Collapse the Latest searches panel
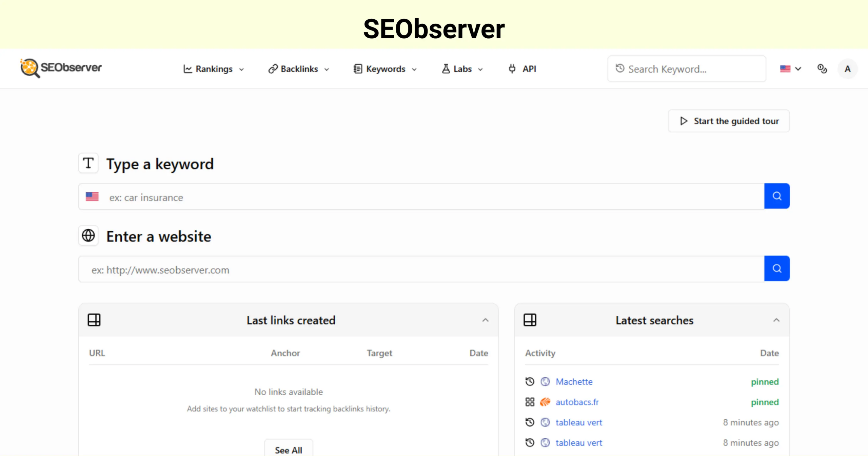 point(776,320)
